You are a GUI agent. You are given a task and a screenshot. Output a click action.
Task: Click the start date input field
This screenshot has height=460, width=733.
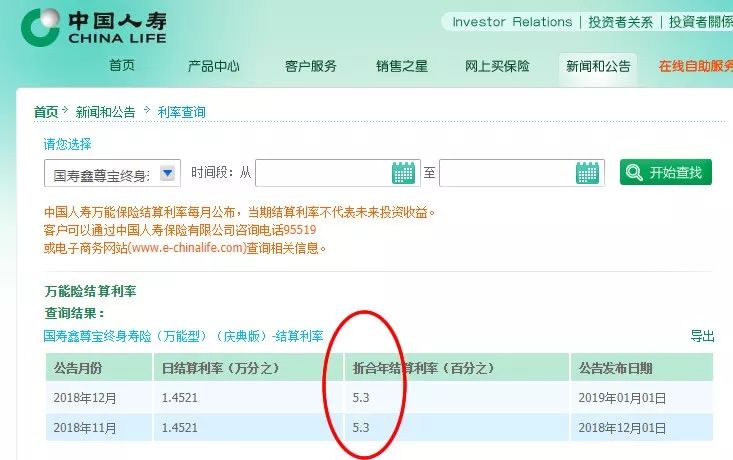pyautogui.click(x=322, y=173)
